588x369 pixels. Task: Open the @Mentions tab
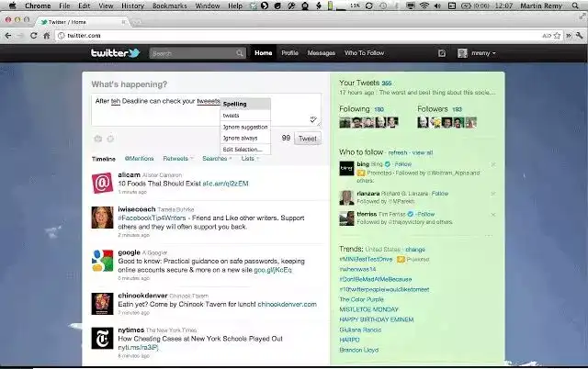pyautogui.click(x=139, y=159)
